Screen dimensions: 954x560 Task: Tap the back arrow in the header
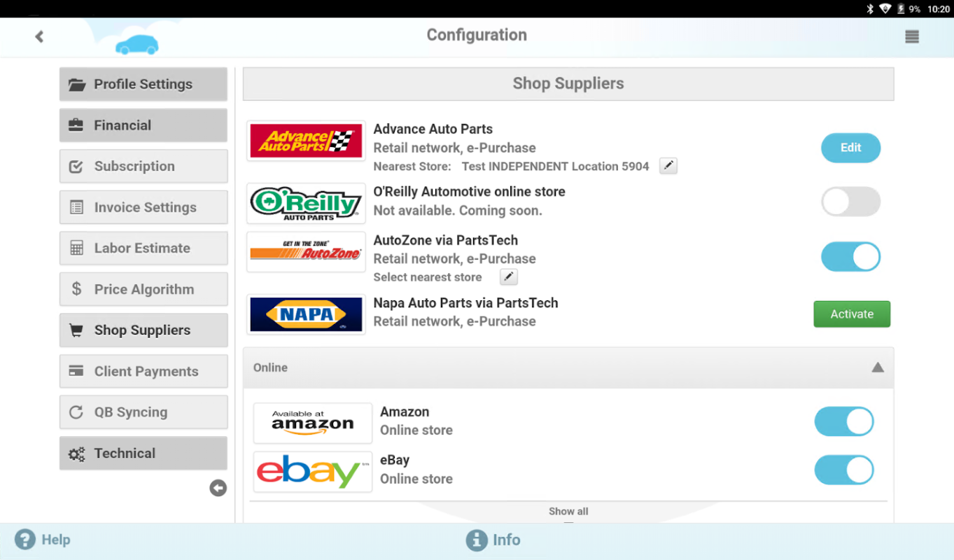pos(39,36)
